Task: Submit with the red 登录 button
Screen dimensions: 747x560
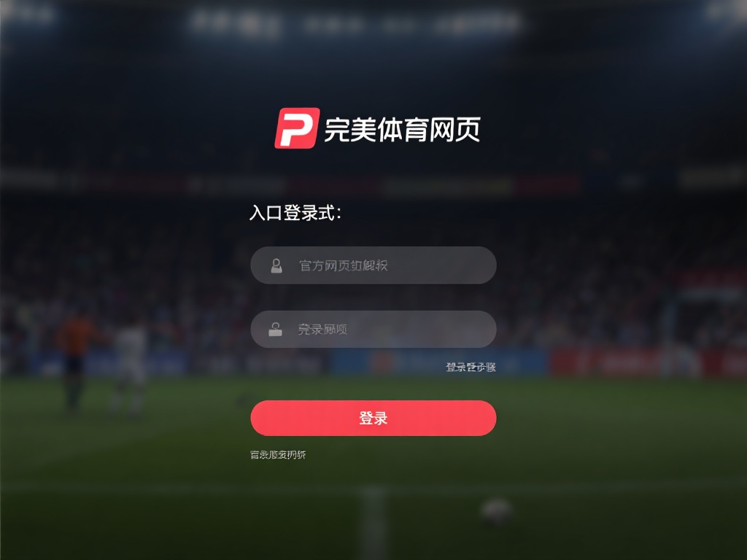Action: tap(373, 418)
